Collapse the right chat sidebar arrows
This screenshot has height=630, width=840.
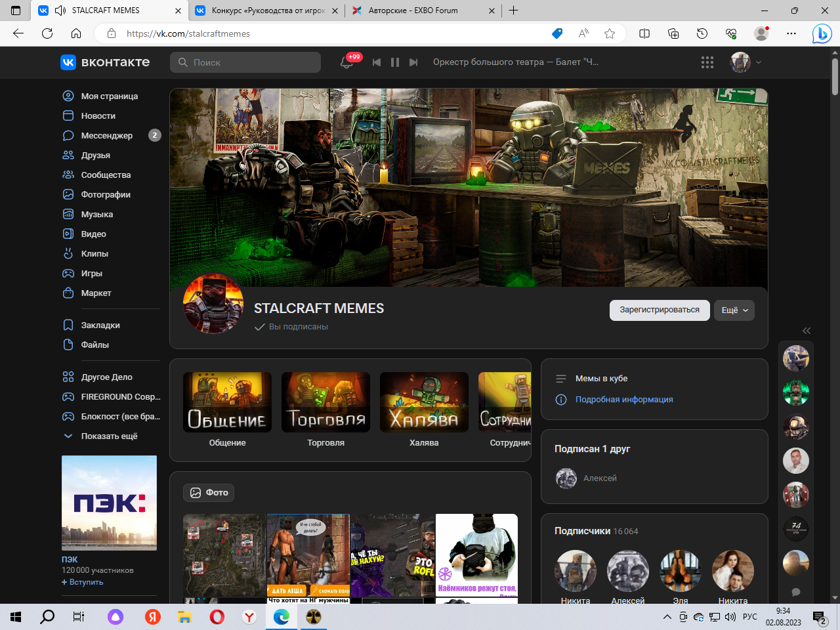click(807, 331)
